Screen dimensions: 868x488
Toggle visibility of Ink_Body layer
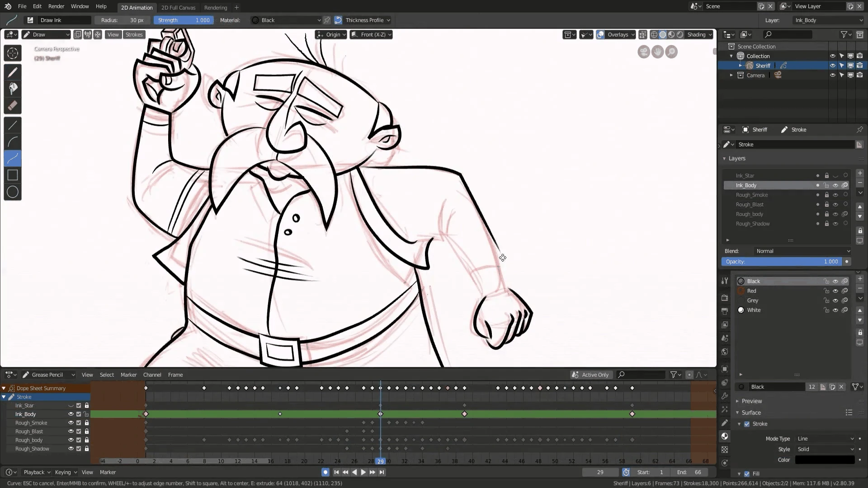pos(835,185)
